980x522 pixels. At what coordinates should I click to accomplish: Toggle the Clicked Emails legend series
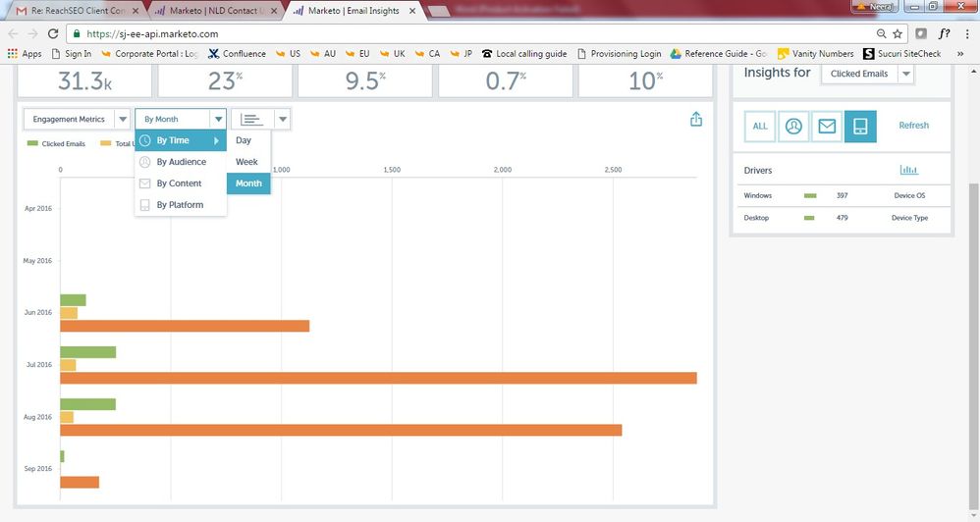[57, 144]
